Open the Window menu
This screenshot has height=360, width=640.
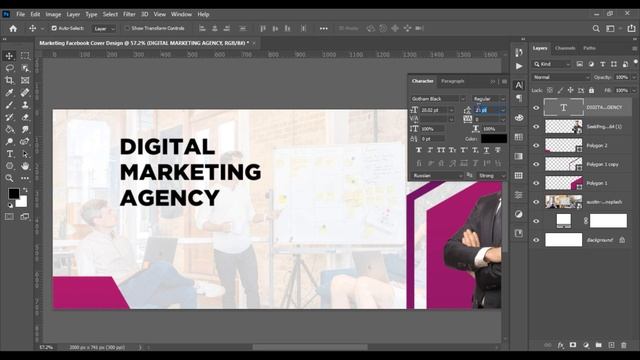click(x=181, y=14)
